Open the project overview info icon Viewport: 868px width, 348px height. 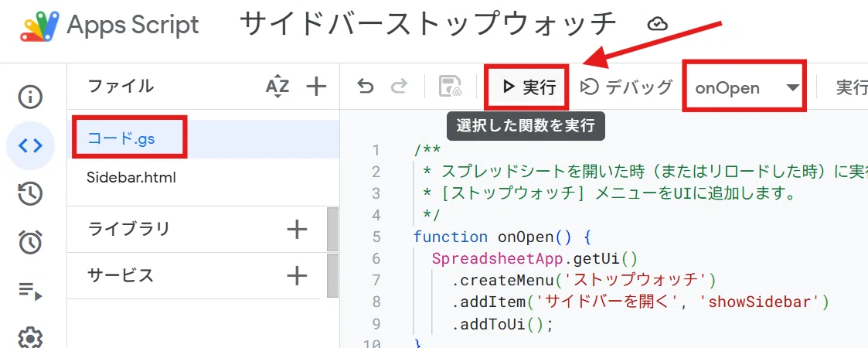(30, 97)
